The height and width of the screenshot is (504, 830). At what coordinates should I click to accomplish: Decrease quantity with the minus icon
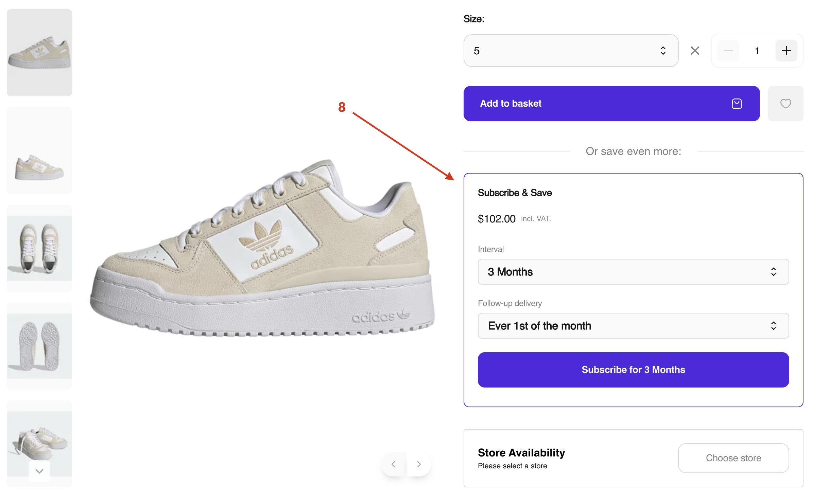coord(728,51)
